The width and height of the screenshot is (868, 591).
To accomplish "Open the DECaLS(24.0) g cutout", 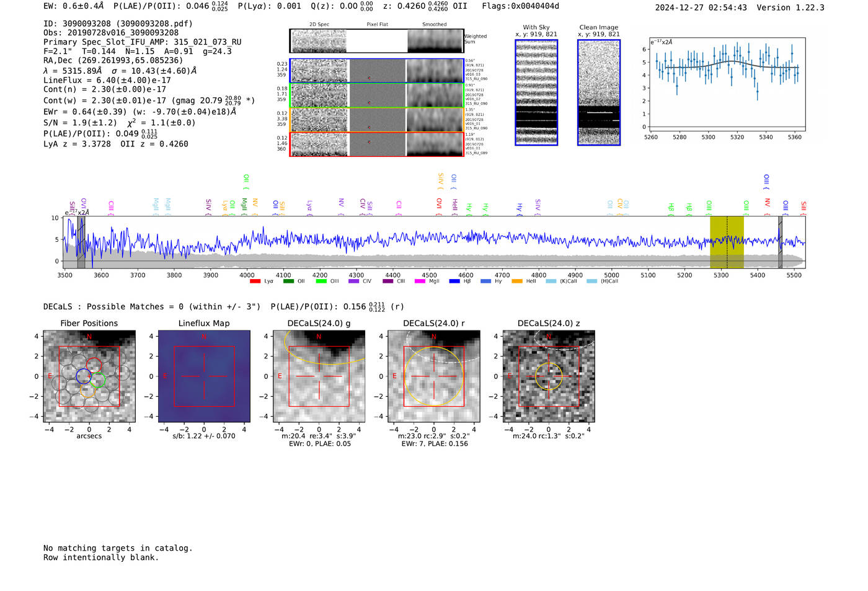I will point(319,376).
